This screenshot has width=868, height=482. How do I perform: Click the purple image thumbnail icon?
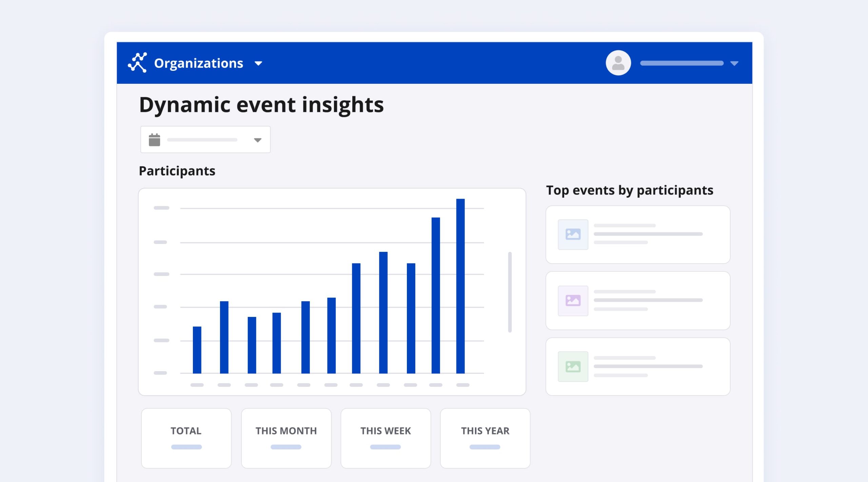(x=573, y=301)
